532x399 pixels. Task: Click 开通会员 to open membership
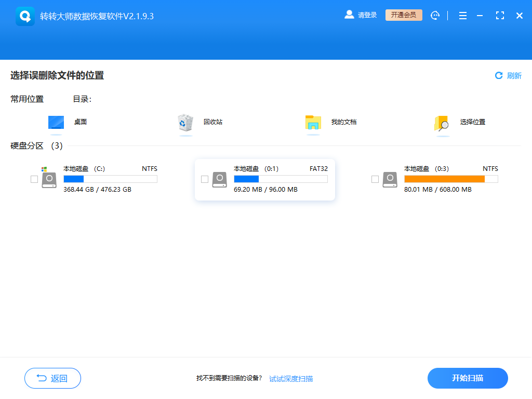tap(404, 15)
